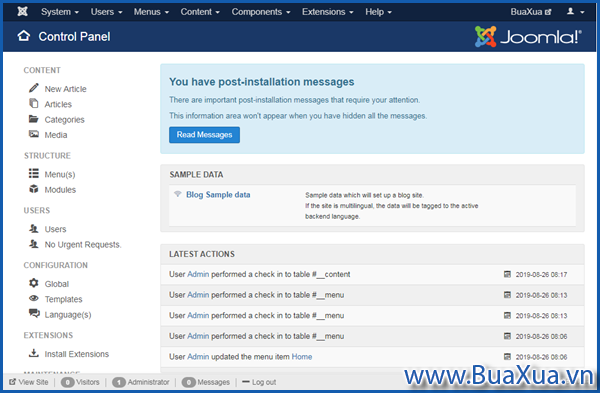Click the Templates eye icon
Image resolution: width=600 pixels, height=393 pixels.
coord(34,298)
